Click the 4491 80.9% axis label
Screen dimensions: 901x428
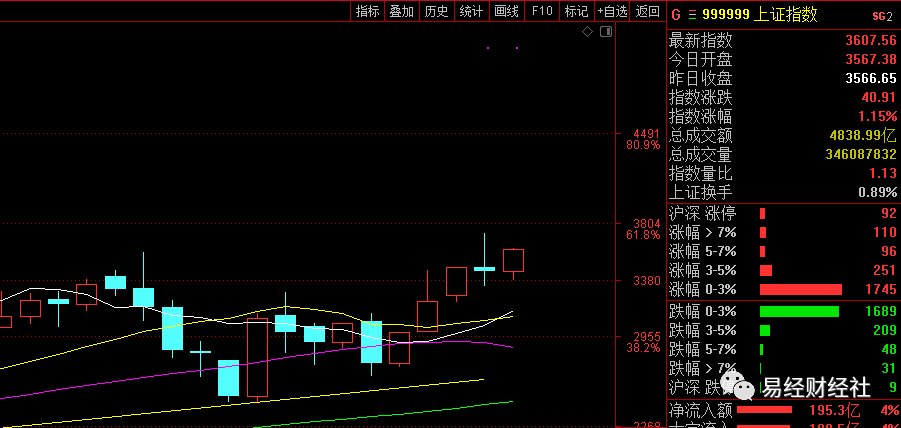(x=644, y=140)
